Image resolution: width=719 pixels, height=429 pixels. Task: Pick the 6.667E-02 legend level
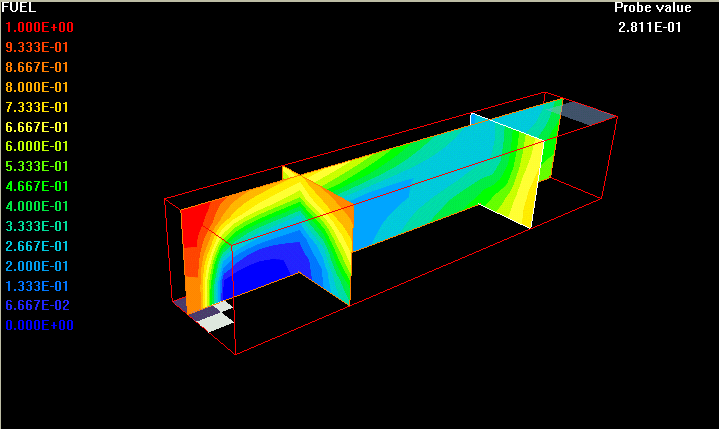(39, 305)
